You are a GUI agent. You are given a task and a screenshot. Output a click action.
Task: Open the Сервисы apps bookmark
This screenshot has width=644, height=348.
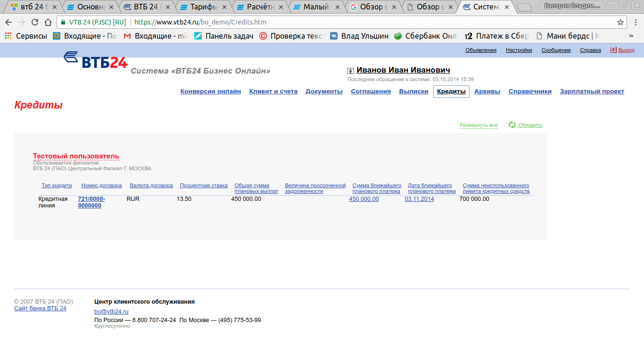coord(26,36)
